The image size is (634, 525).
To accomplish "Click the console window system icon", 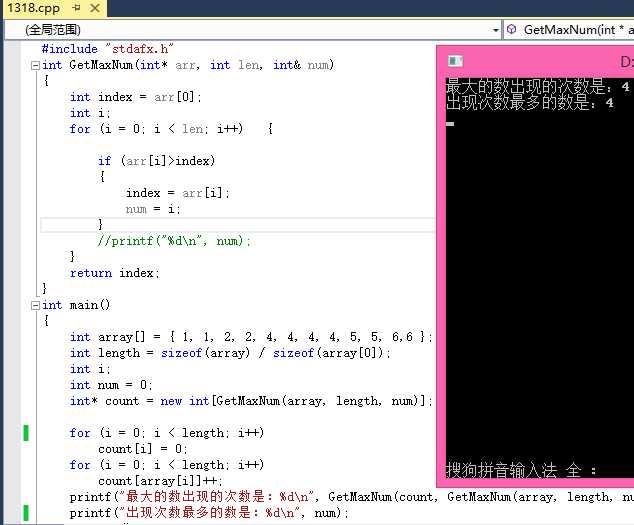I will coord(456,61).
